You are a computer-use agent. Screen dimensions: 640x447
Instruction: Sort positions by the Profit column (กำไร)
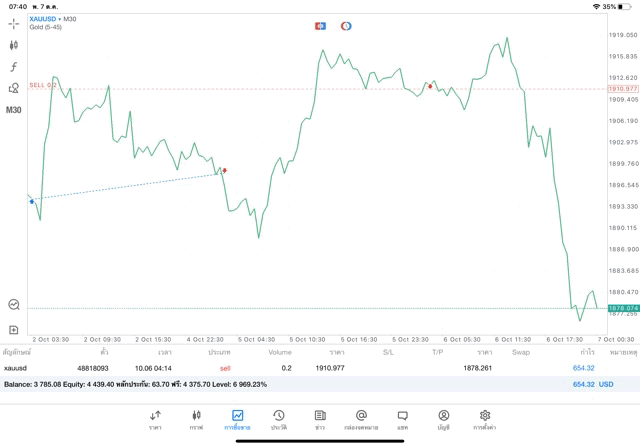[x=587, y=352]
